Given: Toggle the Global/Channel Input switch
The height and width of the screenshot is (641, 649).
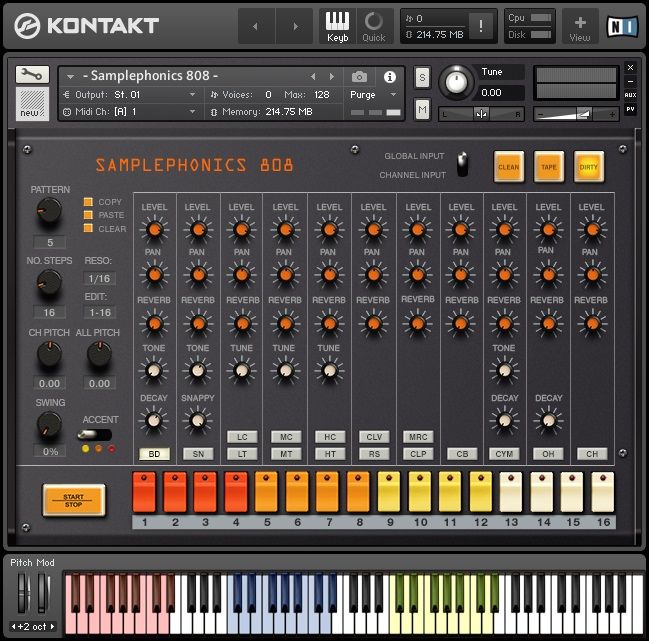Looking at the screenshot, I should point(462,165).
